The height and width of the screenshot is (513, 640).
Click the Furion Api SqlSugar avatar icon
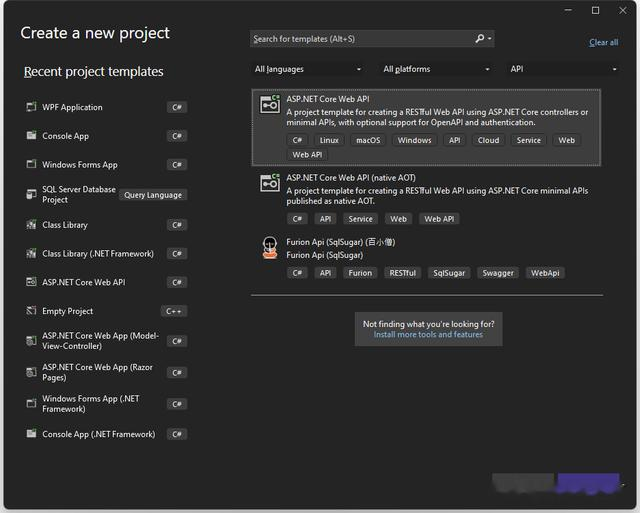pyautogui.click(x=270, y=247)
